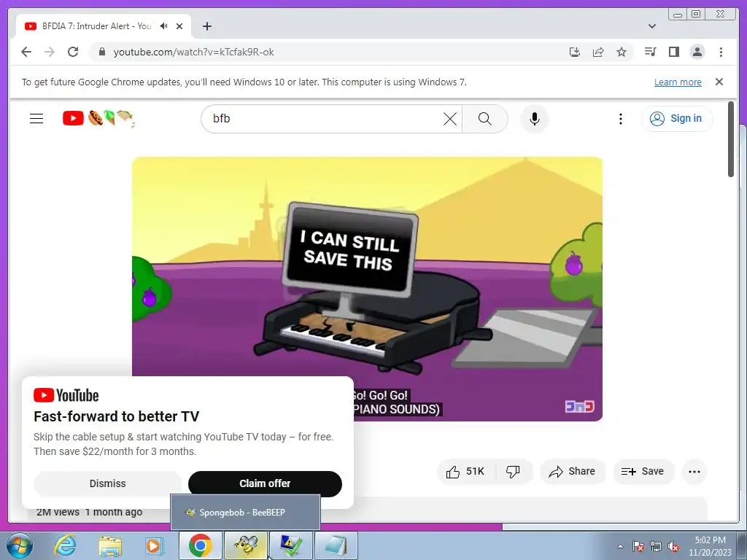Click the browser forward arrow
The height and width of the screenshot is (560, 747).
pyautogui.click(x=50, y=52)
